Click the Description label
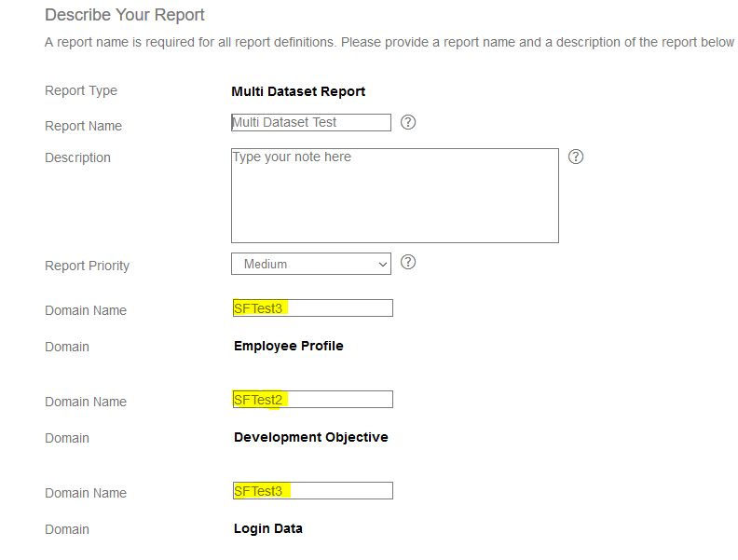The height and width of the screenshot is (560, 738). click(x=77, y=157)
